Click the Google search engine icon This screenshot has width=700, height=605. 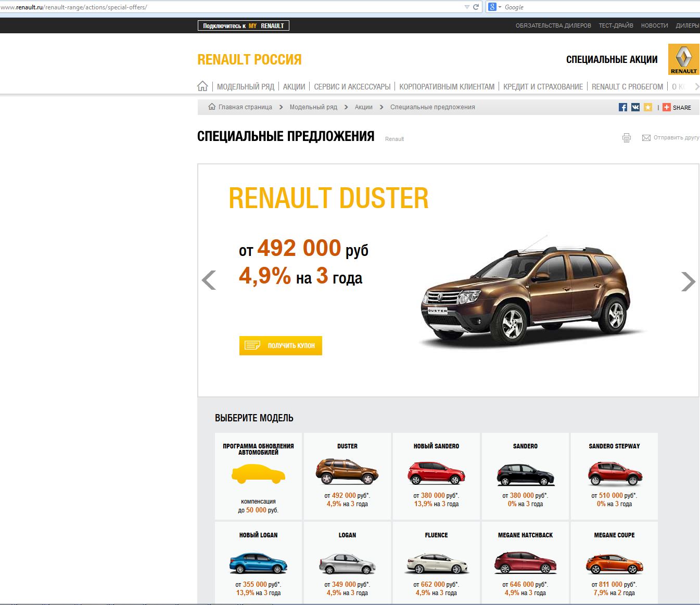coord(492,7)
